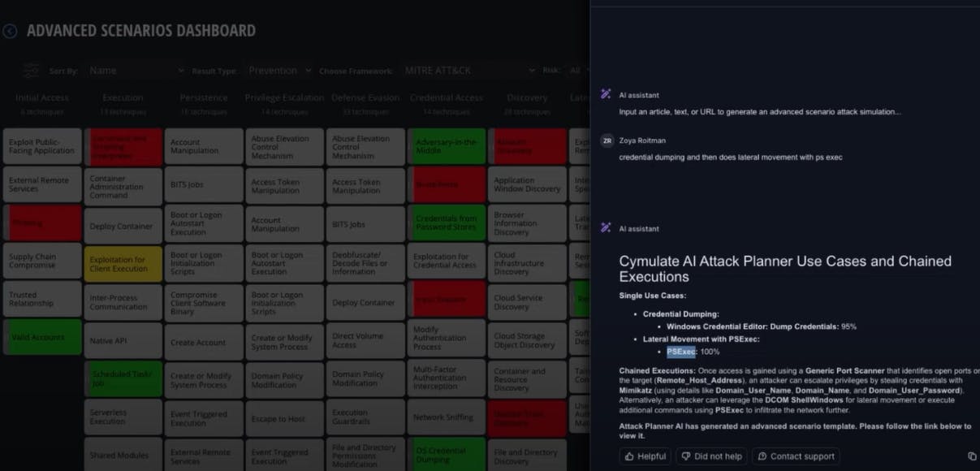Image resolution: width=980 pixels, height=471 pixels.
Task: Click the back arrow beside the dashboard title
Action: pyautogui.click(x=10, y=32)
